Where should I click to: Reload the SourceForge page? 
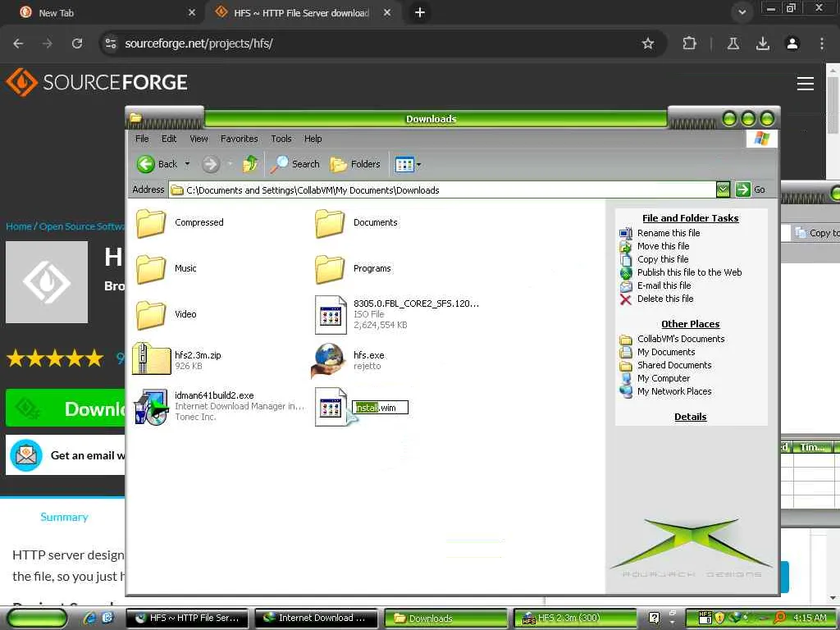click(x=77, y=43)
